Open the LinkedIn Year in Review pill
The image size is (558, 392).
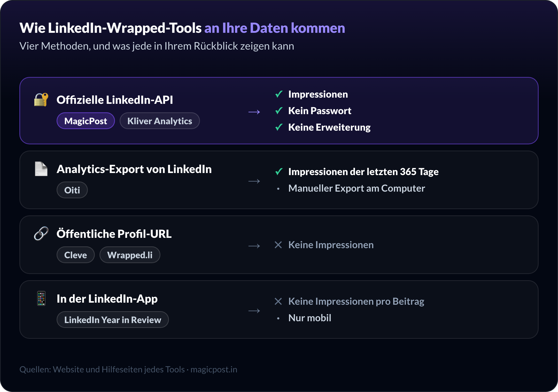pos(113,320)
